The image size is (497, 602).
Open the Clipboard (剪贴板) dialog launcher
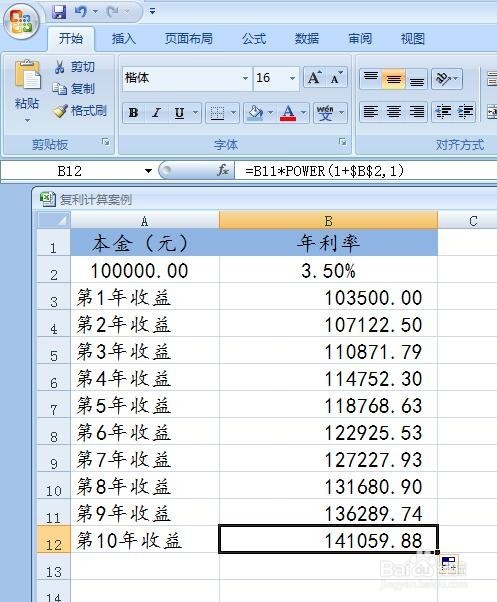pyautogui.click(x=106, y=142)
